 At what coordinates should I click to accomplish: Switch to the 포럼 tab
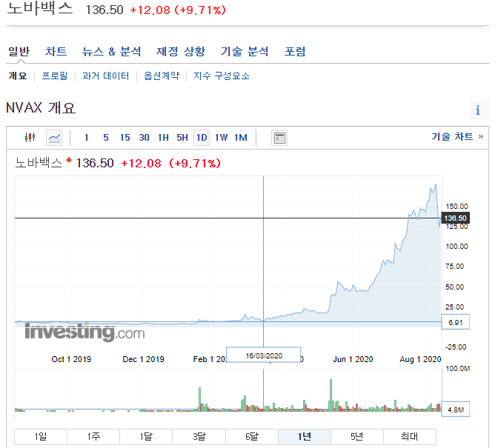pyautogui.click(x=295, y=51)
